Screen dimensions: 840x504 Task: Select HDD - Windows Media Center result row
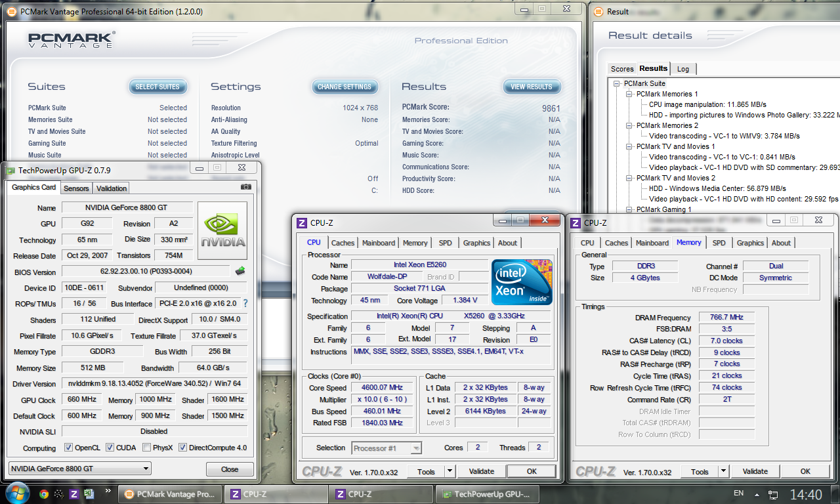[718, 188]
